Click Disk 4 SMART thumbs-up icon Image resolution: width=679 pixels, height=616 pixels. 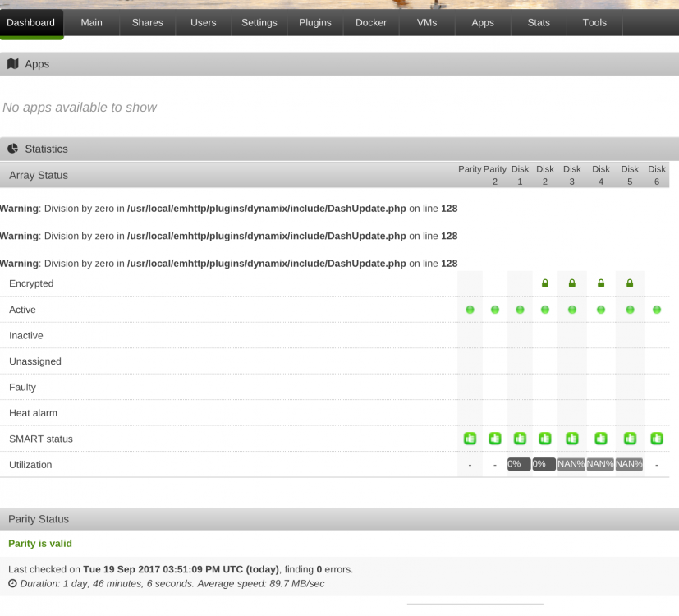(601, 439)
